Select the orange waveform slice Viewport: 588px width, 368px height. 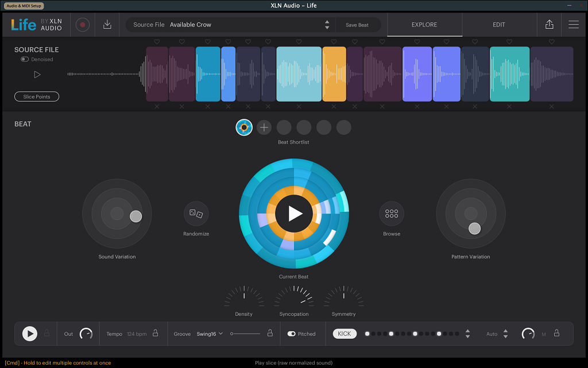(x=334, y=74)
